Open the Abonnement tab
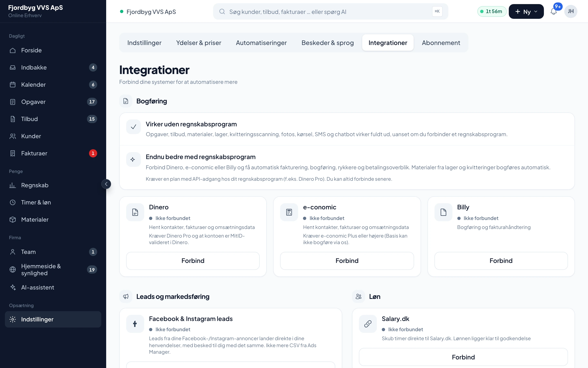 441,43
